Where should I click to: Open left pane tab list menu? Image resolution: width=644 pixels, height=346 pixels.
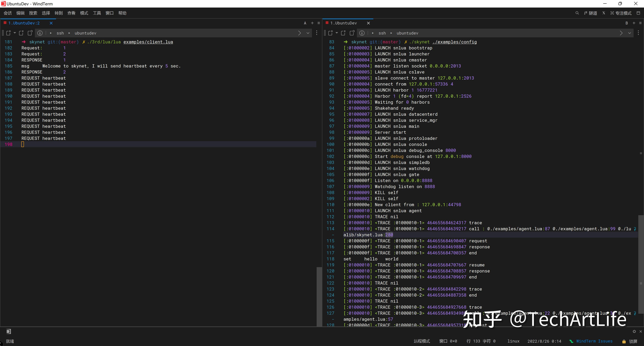(x=318, y=23)
